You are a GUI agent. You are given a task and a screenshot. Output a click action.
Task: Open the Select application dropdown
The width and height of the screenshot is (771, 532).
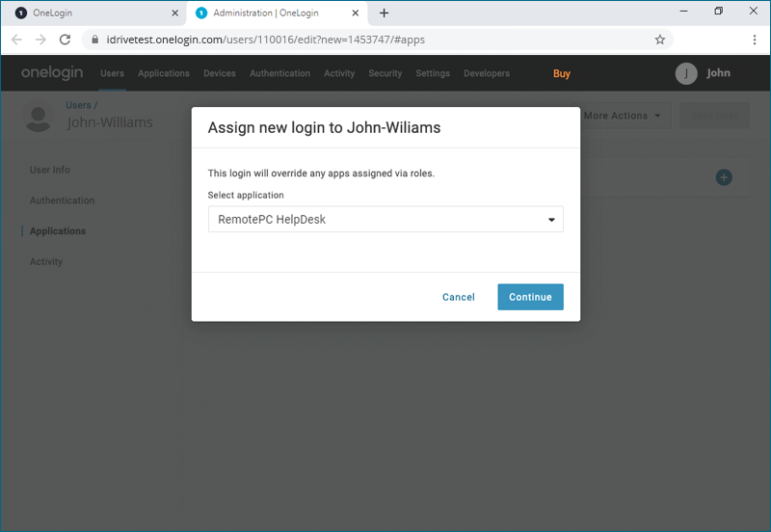(x=385, y=220)
